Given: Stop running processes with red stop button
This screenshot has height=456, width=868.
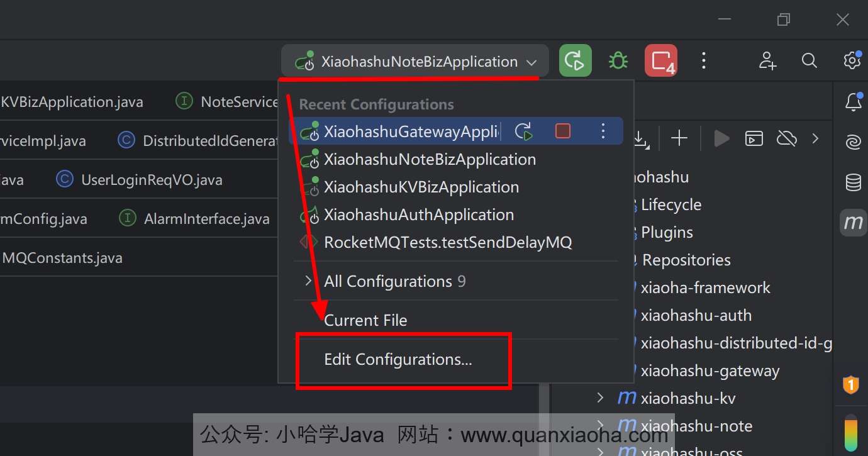Looking at the screenshot, I should click(661, 61).
